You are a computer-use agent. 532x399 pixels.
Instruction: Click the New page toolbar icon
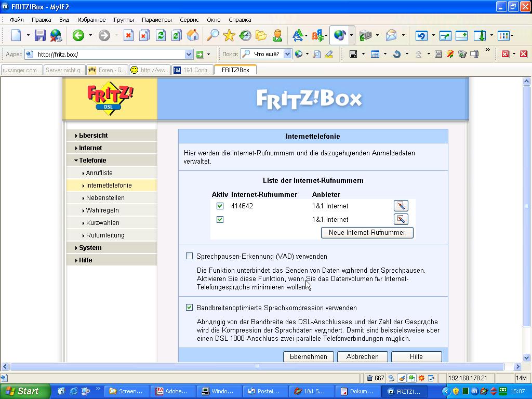(x=16, y=35)
